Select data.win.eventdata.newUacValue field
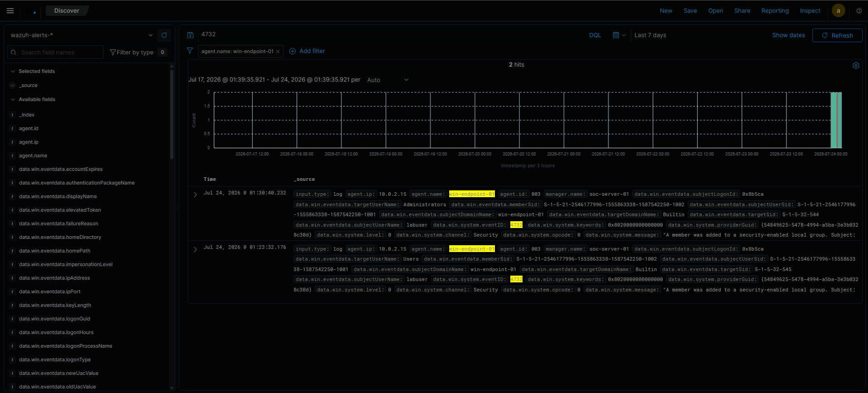The image size is (868, 393). (58, 373)
